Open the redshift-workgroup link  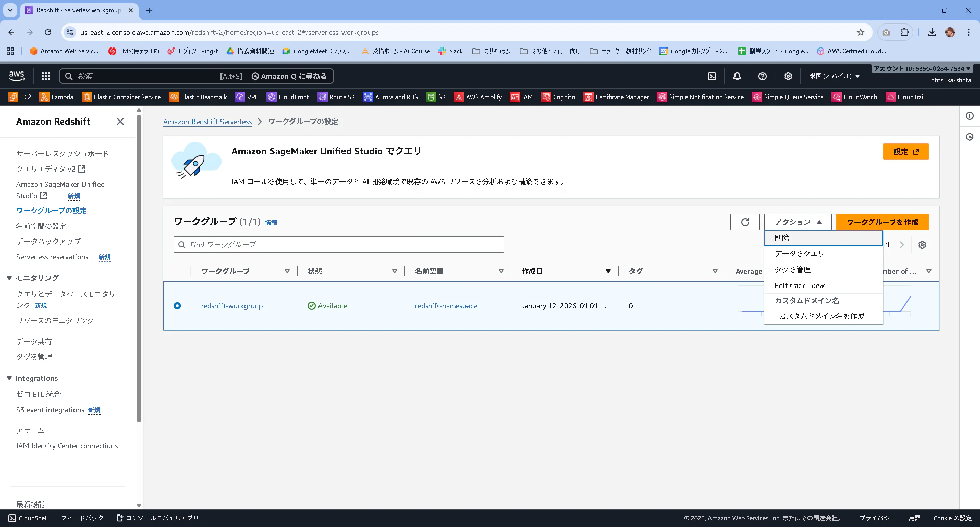point(232,306)
